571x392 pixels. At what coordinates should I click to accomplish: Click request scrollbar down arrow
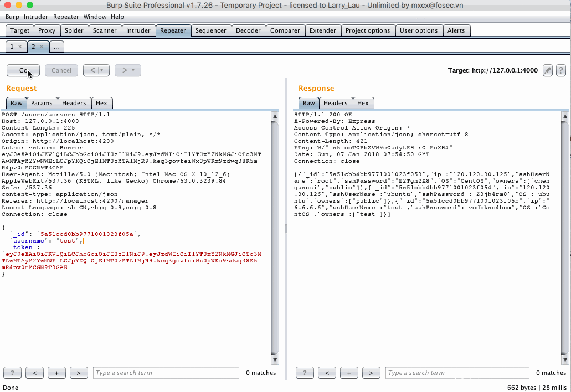coord(275,359)
